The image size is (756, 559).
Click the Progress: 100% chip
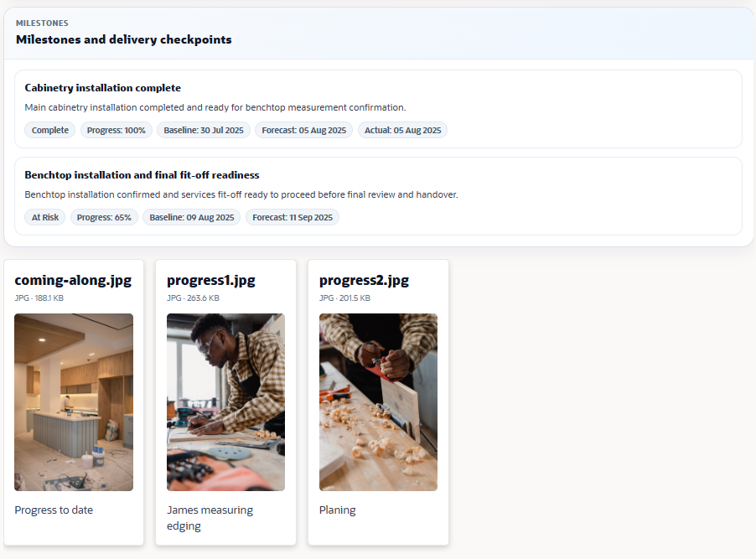click(x=117, y=130)
